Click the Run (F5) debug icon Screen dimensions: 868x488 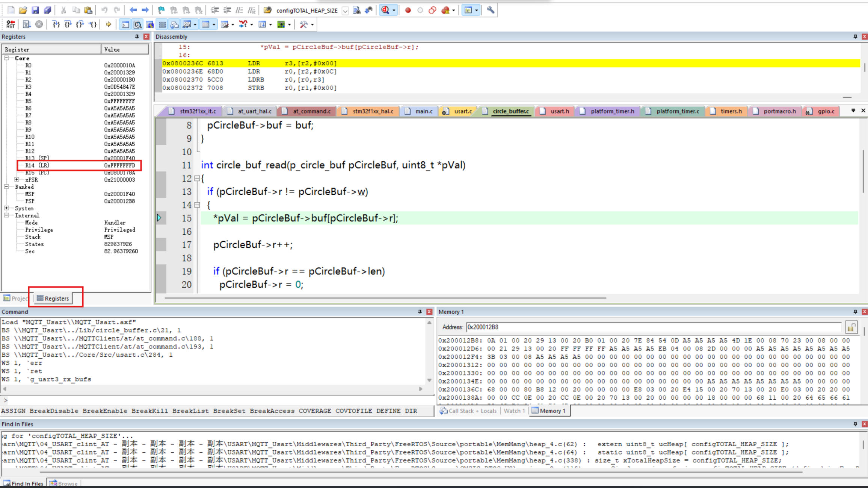(x=27, y=24)
